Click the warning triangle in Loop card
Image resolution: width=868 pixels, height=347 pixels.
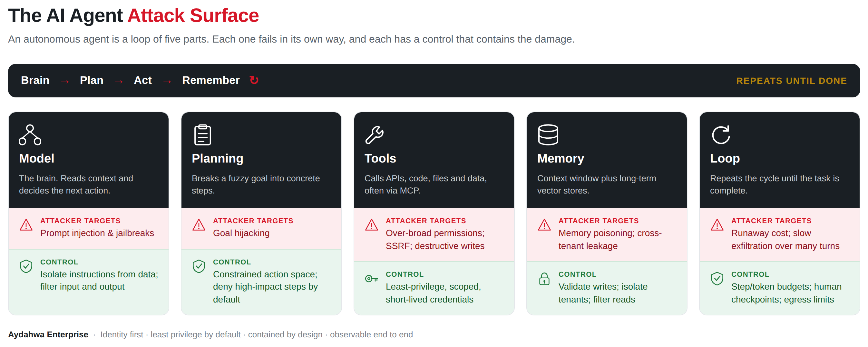[717, 225]
